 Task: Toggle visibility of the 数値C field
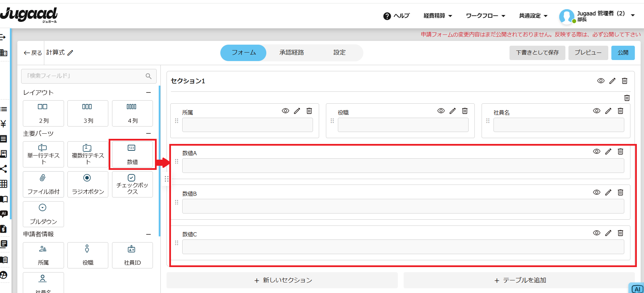(x=596, y=233)
